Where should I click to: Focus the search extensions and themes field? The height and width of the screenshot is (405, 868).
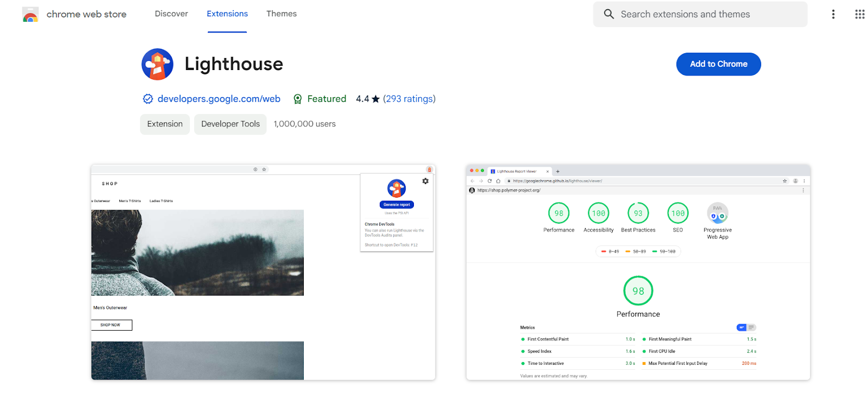coord(700,14)
